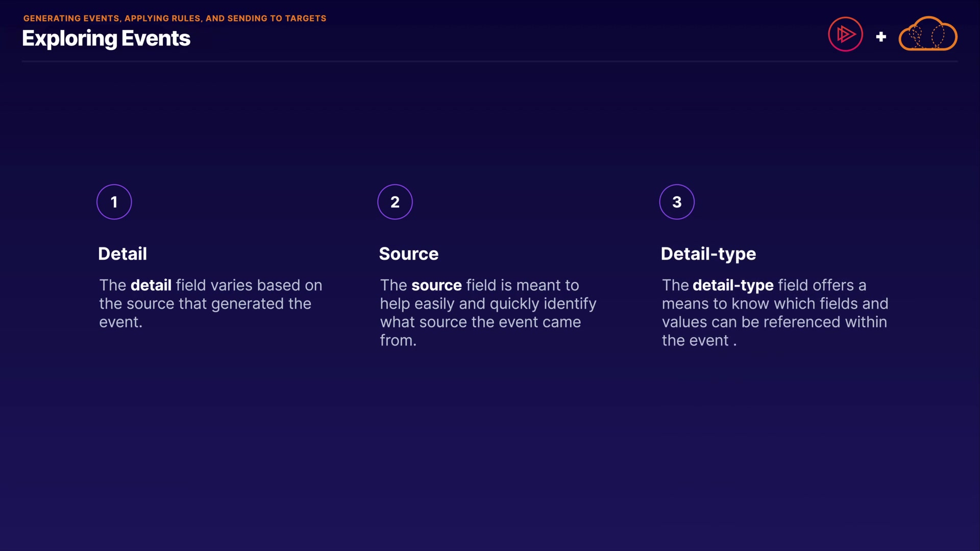Click the circled number 1 icon
This screenshot has width=980, height=551.
[x=114, y=202]
